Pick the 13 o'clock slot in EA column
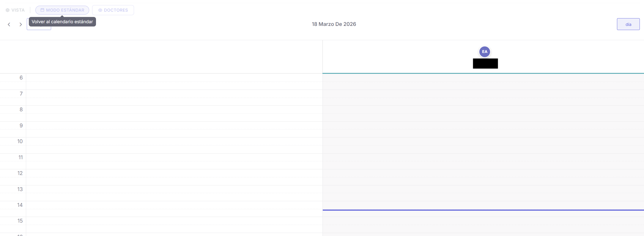Image resolution: width=644 pixels, height=236 pixels. tap(483, 189)
